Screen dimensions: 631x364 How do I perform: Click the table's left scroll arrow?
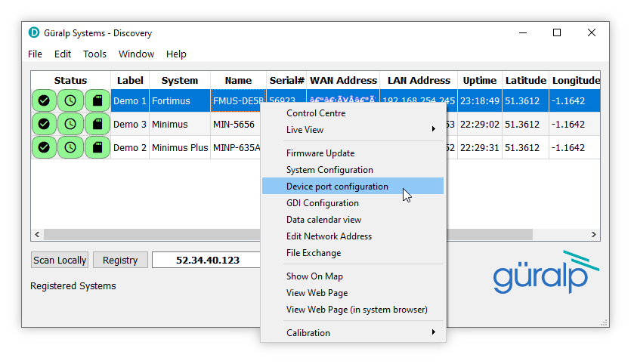38,235
